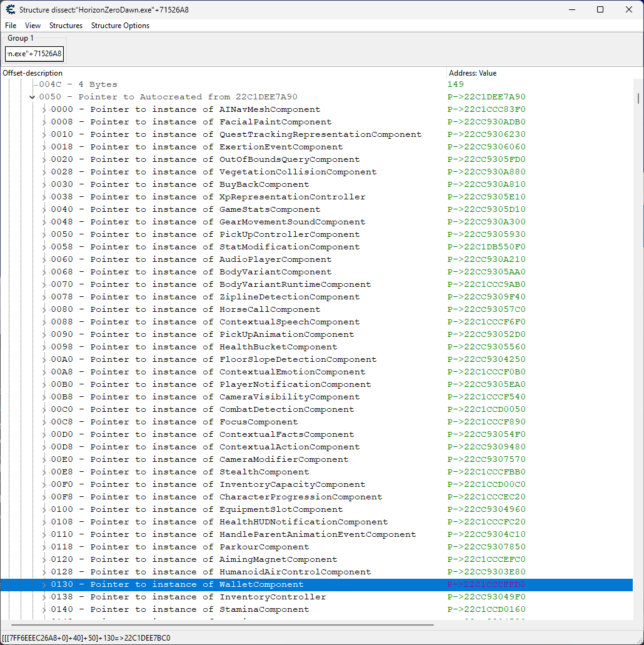
Task: Open the Structures menu
Action: point(66,26)
